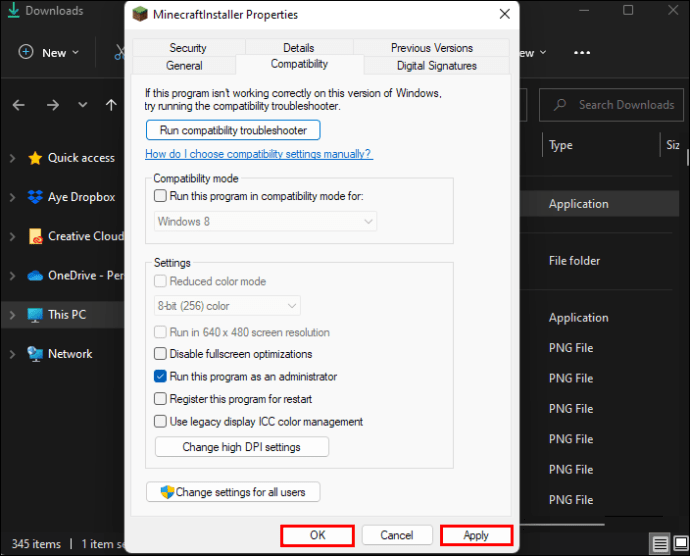The width and height of the screenshot is (690, 556).
Task: Click the Aye Dropbox icon
Action: coord(35,197)
